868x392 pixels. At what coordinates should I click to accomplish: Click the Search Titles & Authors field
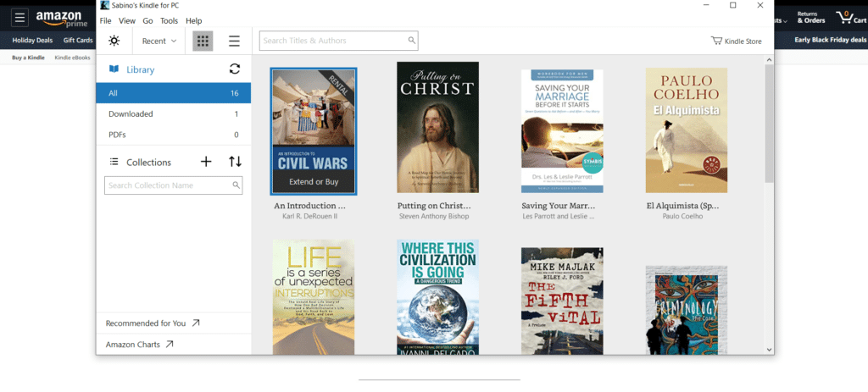[339, 41]
